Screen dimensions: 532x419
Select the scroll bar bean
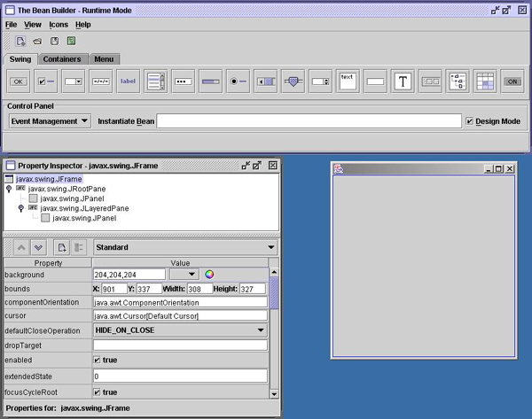click(x=266, y=81)
